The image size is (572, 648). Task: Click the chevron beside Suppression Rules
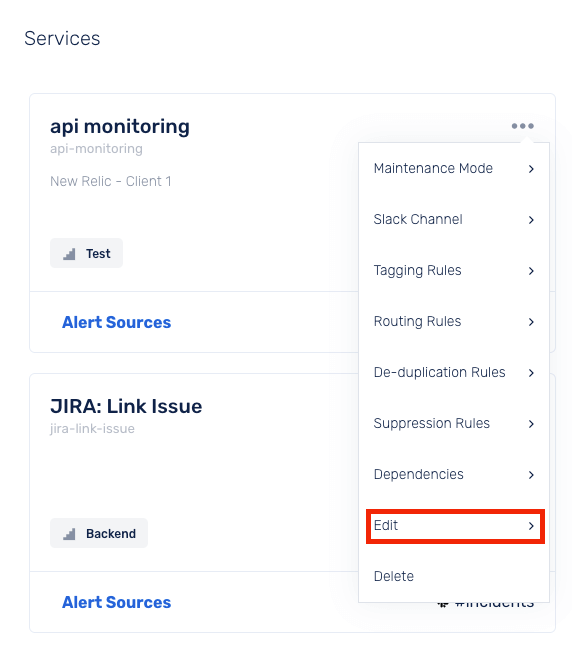pyautogui.click(x=531, y=424)
